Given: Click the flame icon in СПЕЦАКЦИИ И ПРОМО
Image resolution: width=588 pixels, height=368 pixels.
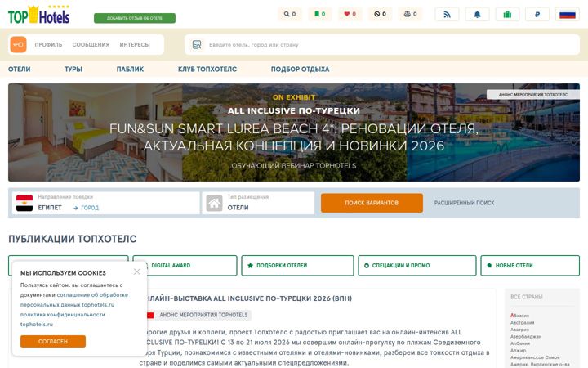Looking at the screenshot, I should click(367, 266).
